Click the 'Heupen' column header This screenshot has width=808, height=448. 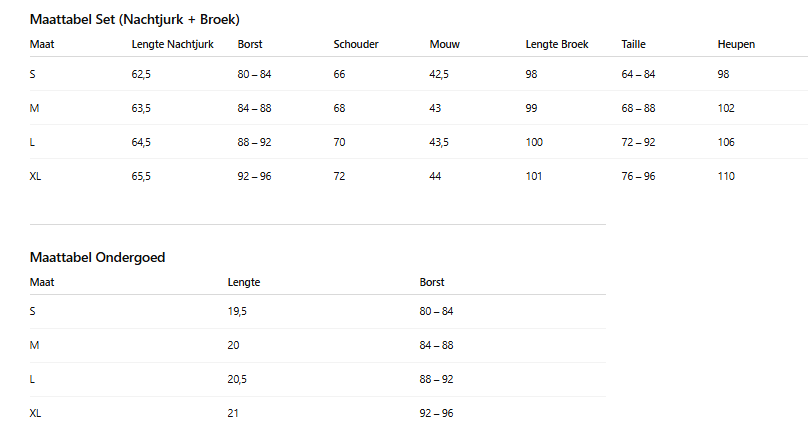pos(736,44)
